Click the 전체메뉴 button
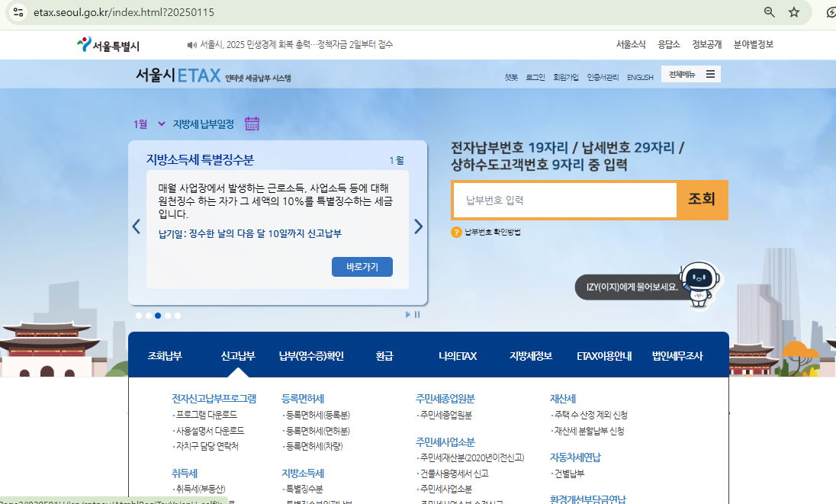The width and height of the screenshot is (836, 504). pos(691,74)
